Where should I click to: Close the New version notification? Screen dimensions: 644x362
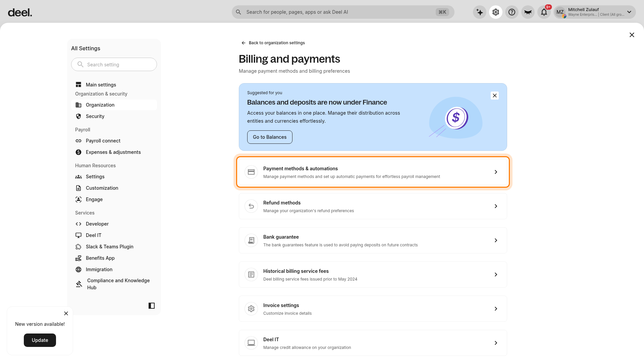[66, 313]
